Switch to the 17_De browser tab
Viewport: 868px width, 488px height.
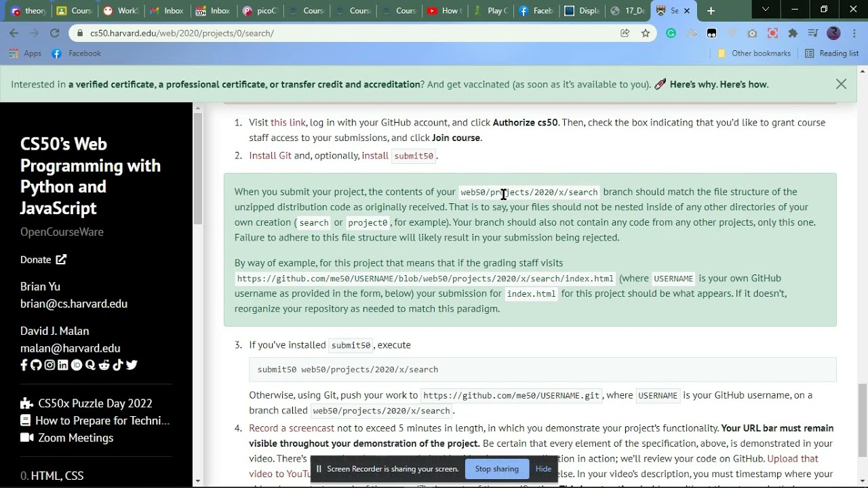coord(627,11)
